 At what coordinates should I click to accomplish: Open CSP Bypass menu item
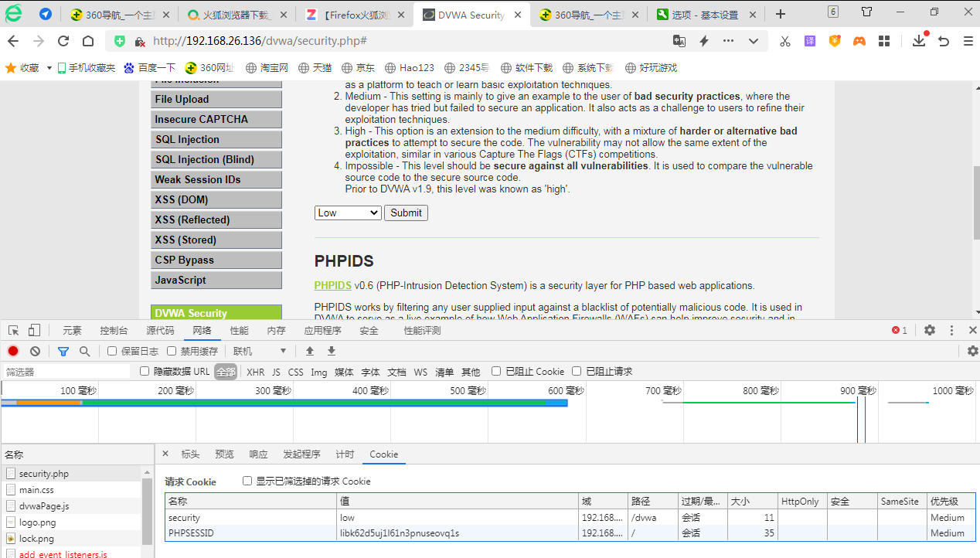click(216, 260)
